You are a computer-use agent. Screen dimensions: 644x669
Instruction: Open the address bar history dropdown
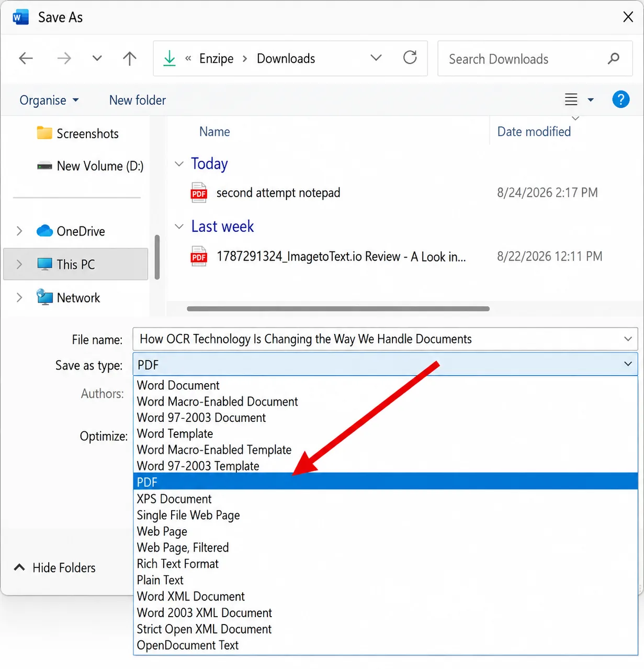tap(376, 58)
